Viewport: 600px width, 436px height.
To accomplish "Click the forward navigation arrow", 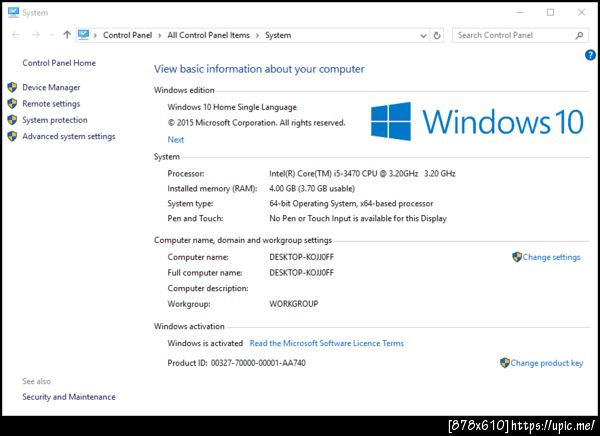I will [x=36, y=35].
